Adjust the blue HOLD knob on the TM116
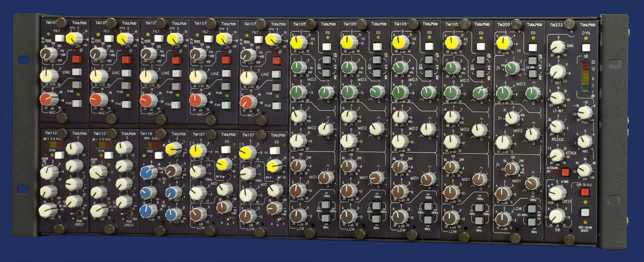 click(x=174, y=192)
